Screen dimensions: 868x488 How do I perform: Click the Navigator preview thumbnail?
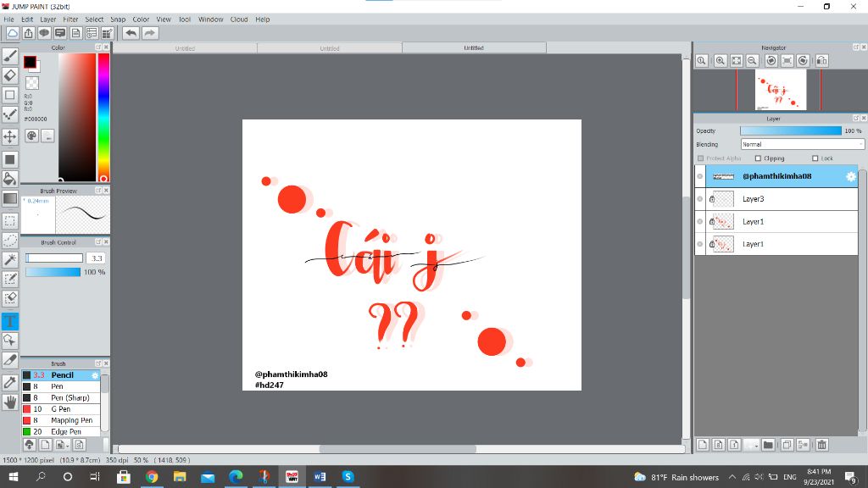tap(781, 91)
